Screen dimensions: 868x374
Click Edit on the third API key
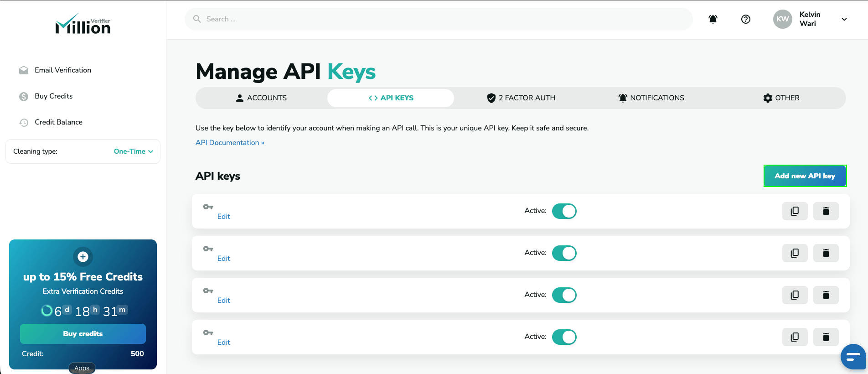[x=223, y=301]
